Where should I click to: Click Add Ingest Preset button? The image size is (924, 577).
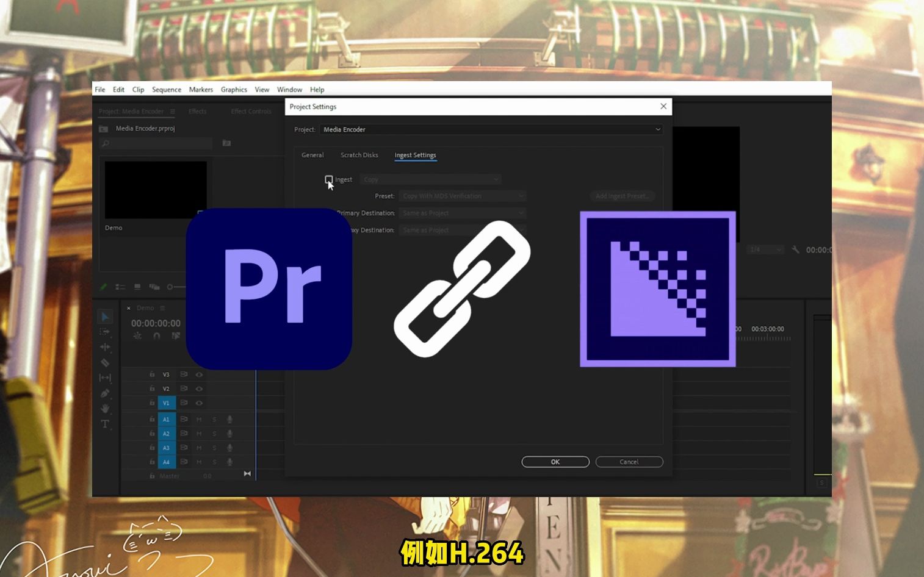[622, 196]
